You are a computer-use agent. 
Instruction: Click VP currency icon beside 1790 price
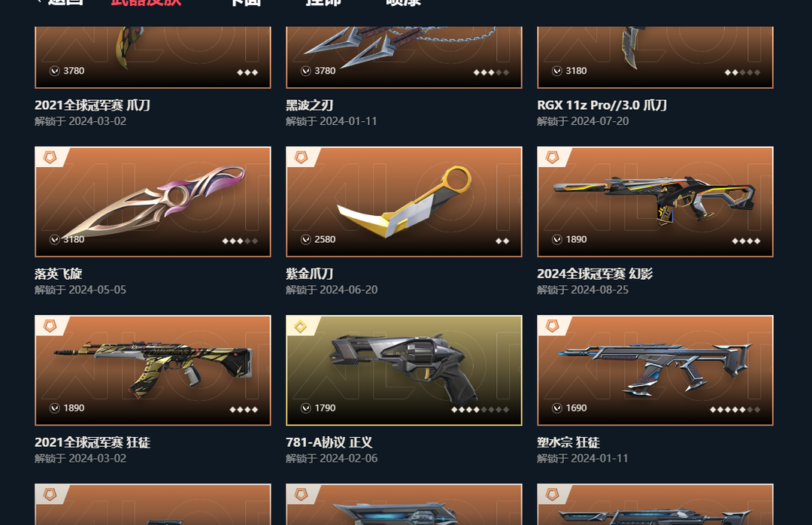tap(306, 408)
